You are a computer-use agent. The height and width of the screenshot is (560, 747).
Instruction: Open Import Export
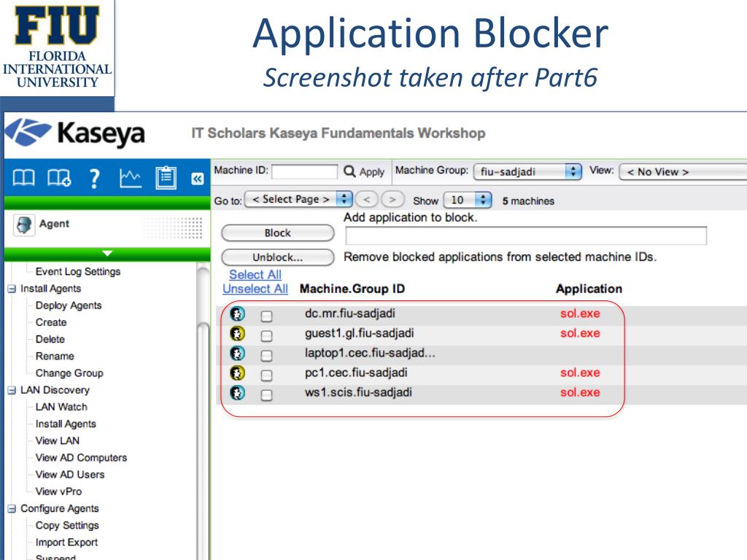click(x=66, y=542)
